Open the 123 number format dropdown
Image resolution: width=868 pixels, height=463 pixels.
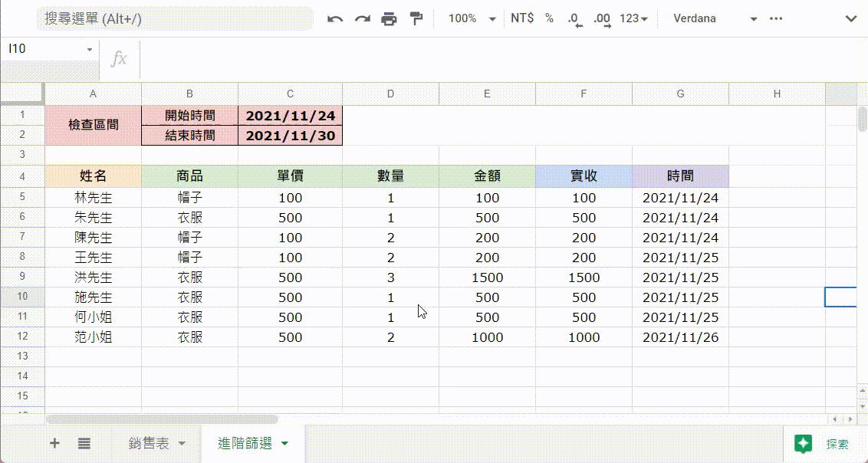pos(633,18)
